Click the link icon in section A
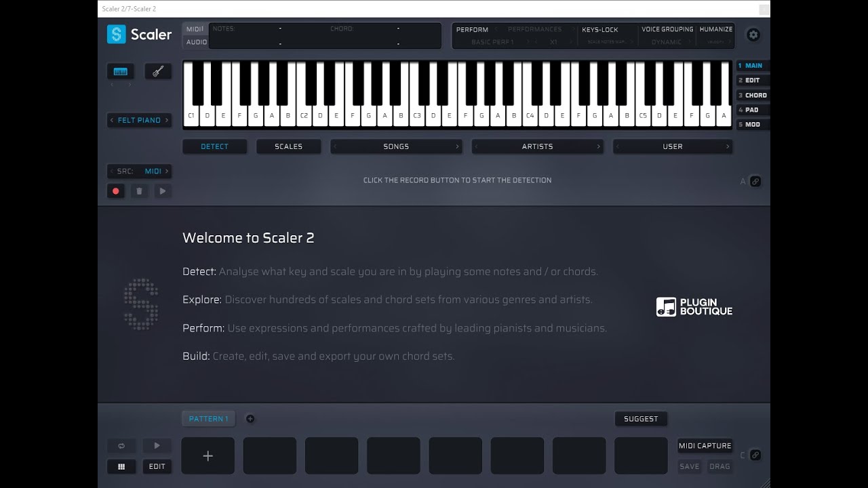This screenshot has width=868, height=488. (755, 182)
